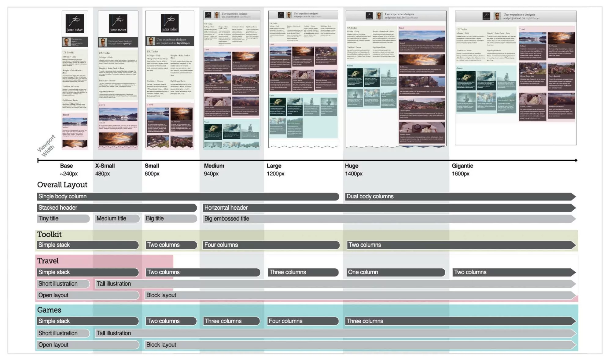Click the Gigantic mockup thumbnail
This screenshot has height=364, width=611.
click(x=515, y=78)
